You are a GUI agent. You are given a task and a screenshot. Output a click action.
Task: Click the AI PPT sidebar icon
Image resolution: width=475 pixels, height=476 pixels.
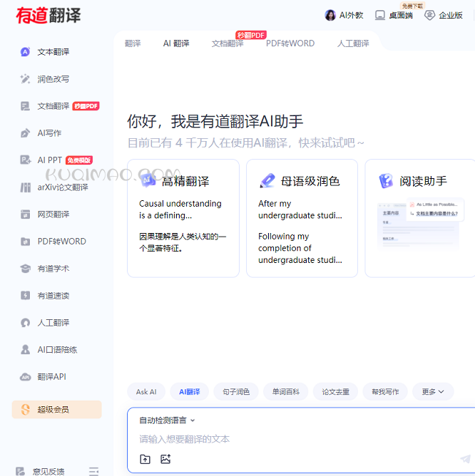pos(25,160)
